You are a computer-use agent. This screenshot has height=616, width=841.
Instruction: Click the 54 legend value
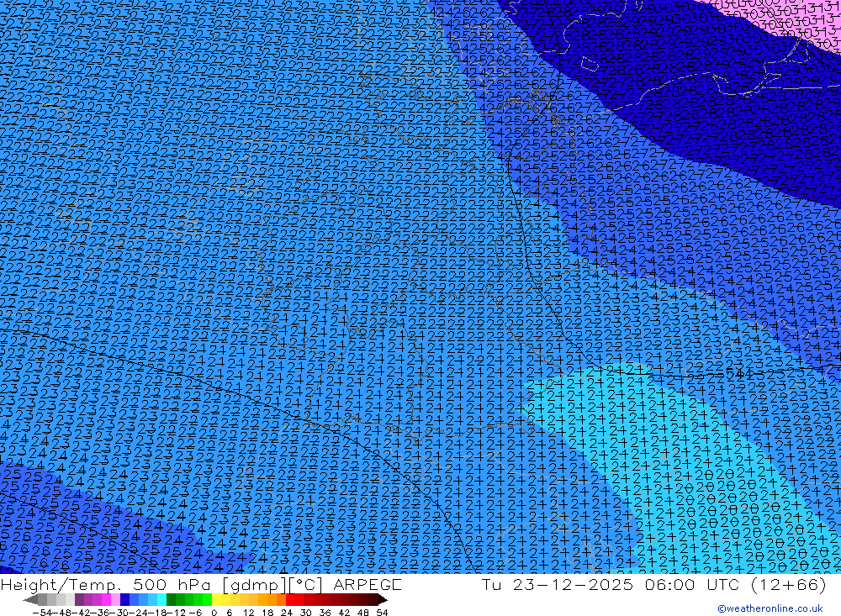coord(382,613)
